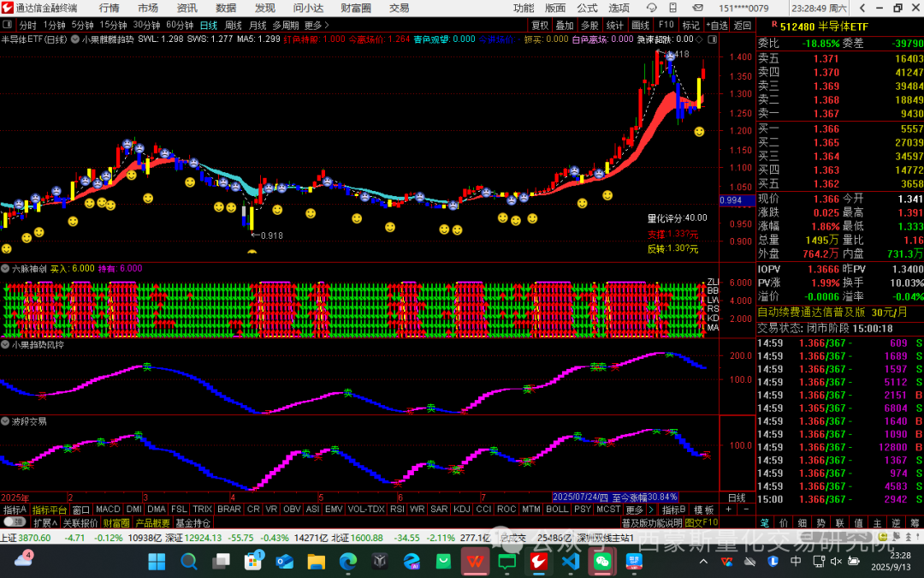The width and height of the screenshot is (924, 578).
Task: Open the message envelope icon
Action: pyautogui.click(x=697, y=8)
